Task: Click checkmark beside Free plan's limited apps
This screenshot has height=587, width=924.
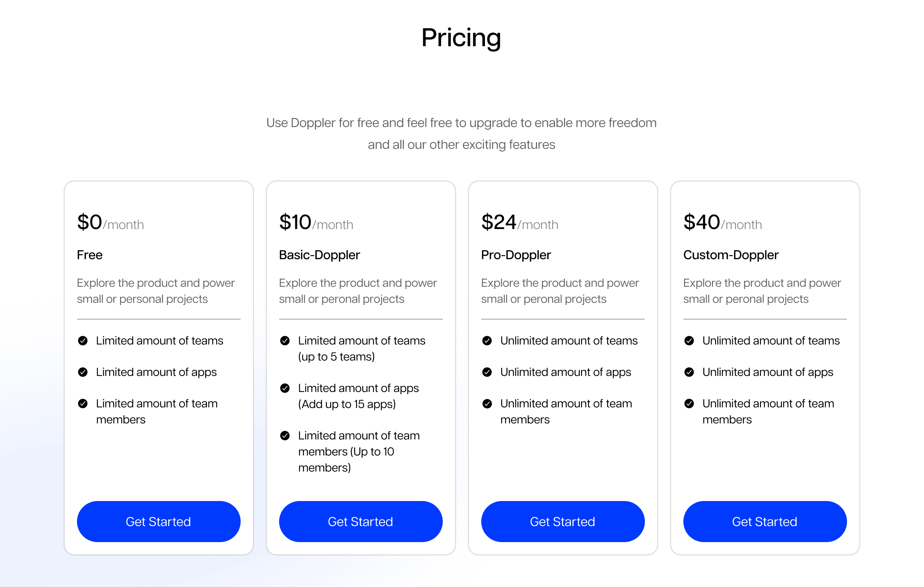Action: coord(83,372)
